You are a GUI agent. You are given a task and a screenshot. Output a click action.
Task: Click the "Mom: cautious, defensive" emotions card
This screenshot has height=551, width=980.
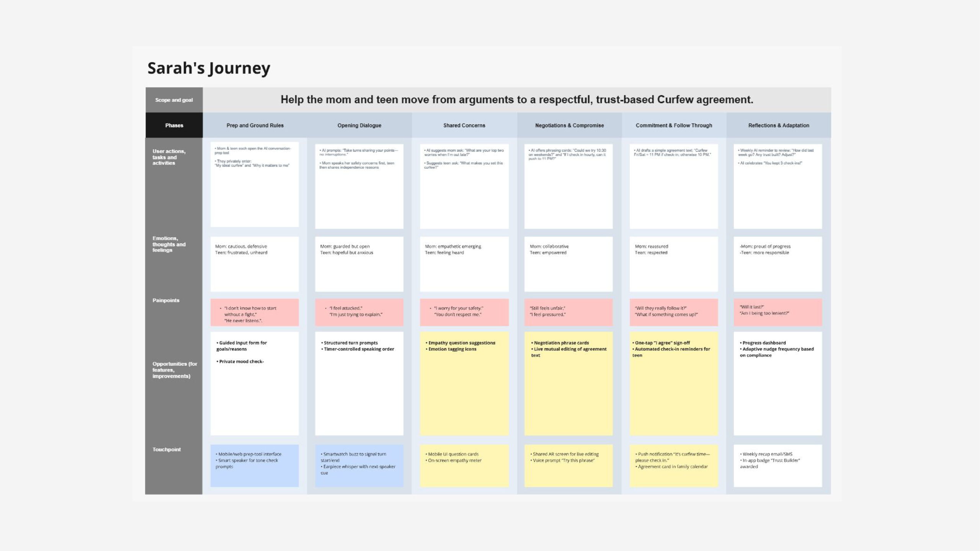254,264
